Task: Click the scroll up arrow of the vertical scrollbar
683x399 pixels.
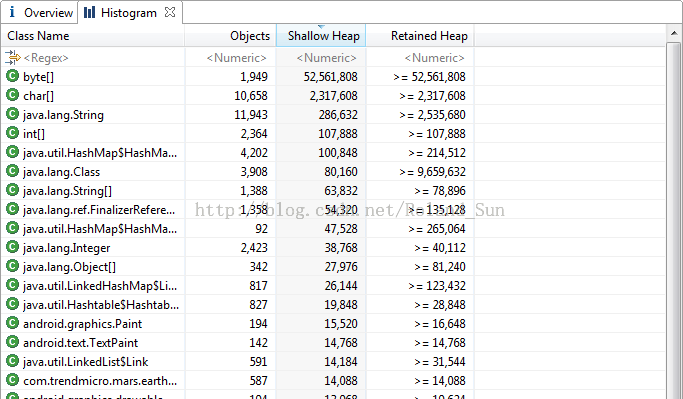Action: pos(673,33)
